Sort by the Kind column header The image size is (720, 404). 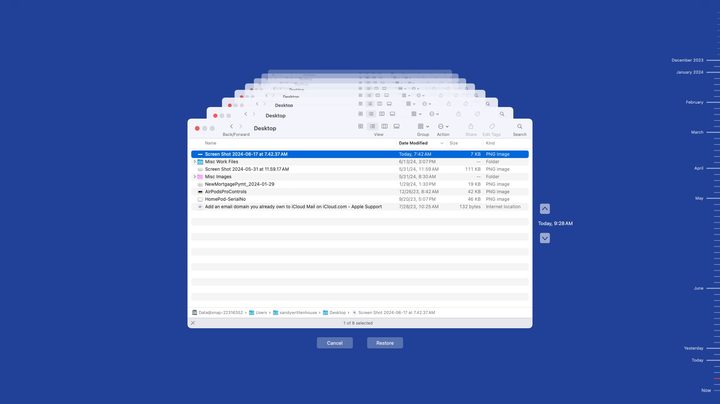490,143
